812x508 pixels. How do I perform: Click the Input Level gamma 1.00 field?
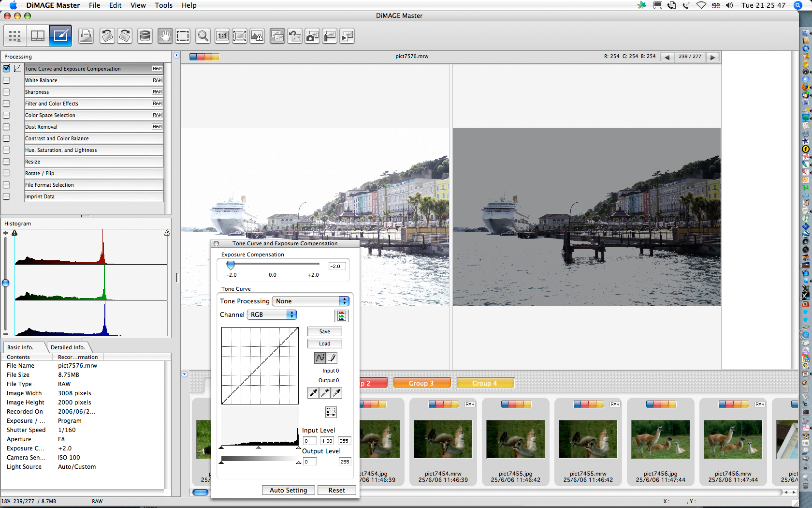327,441
